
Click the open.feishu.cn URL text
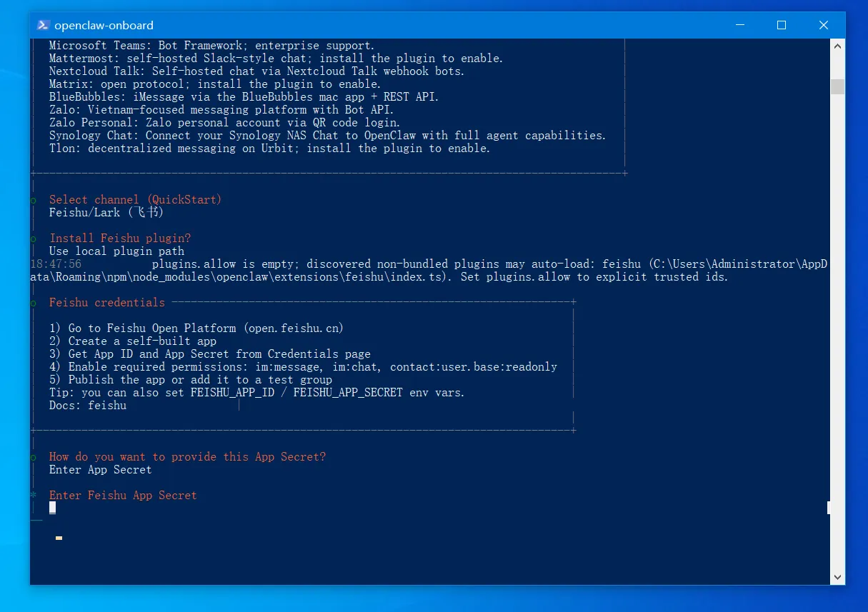[x=293, y=328]
